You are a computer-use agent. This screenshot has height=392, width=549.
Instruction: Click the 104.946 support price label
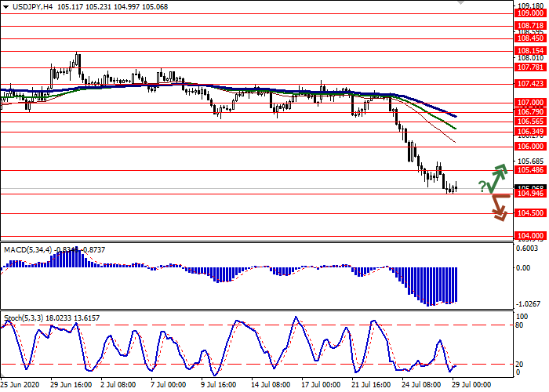click(x=529, y=194)
